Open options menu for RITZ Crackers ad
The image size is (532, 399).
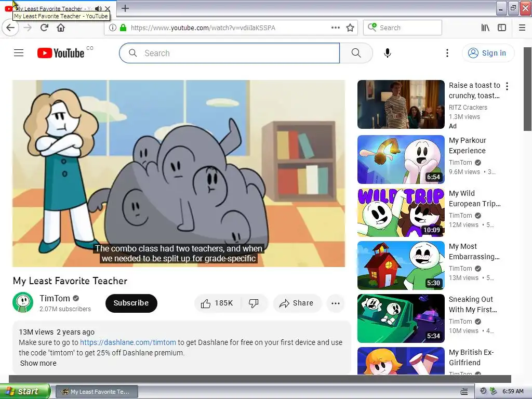point(507,86)
